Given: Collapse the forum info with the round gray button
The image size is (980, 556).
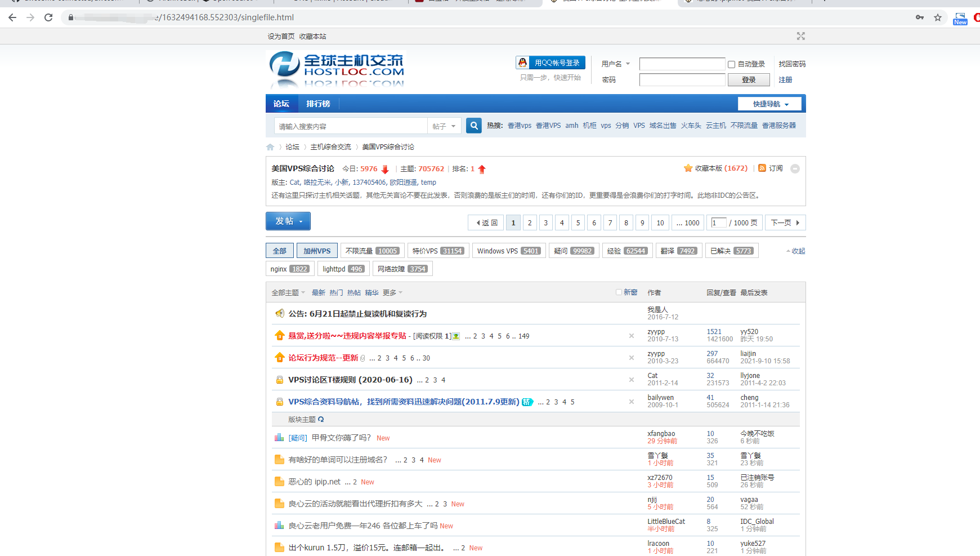Looking at the screenshot, I should (795, 169).
